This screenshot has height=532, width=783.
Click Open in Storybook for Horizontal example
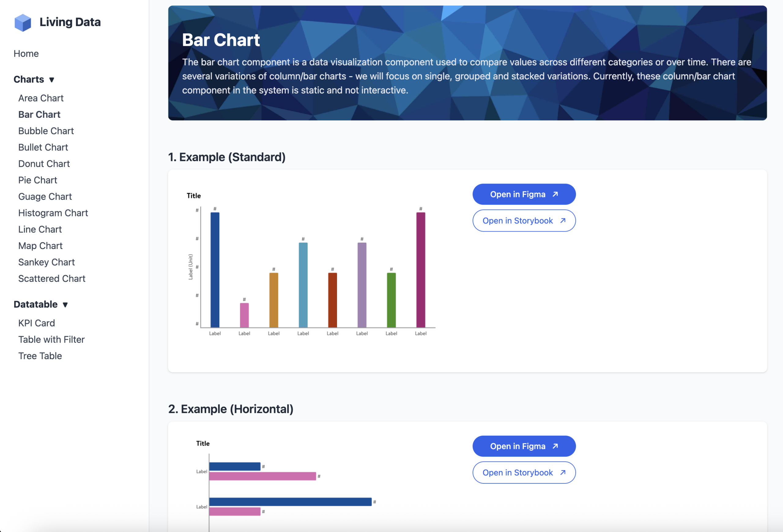(x=524, y=472)
